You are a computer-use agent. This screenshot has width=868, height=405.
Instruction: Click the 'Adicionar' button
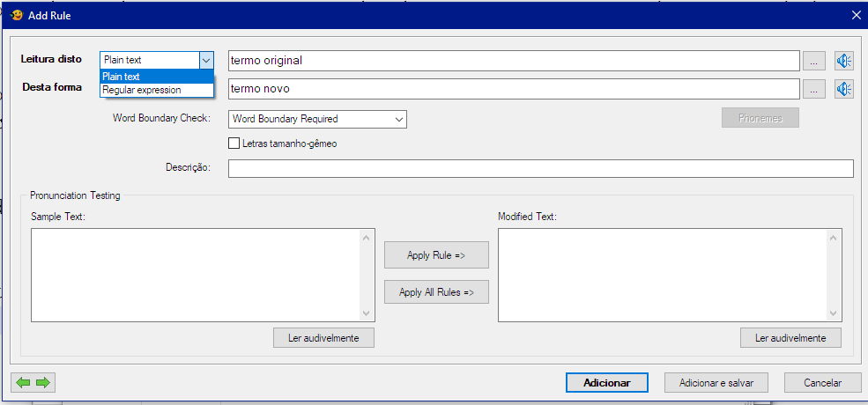click(x=606, y=383)
